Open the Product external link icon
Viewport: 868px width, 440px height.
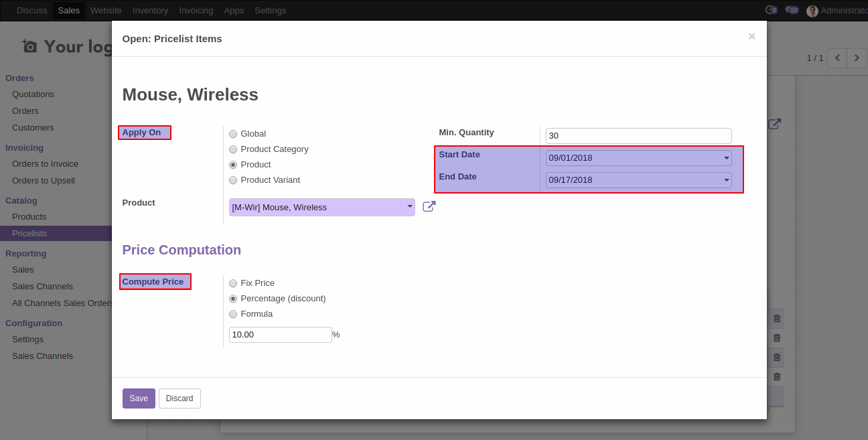(429, 207)
